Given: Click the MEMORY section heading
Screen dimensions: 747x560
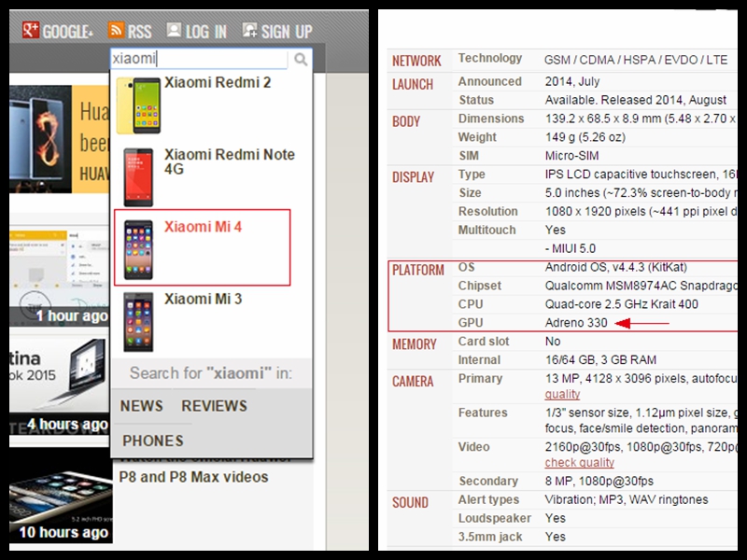Looking at the screenshot, I should click(414, 344).
